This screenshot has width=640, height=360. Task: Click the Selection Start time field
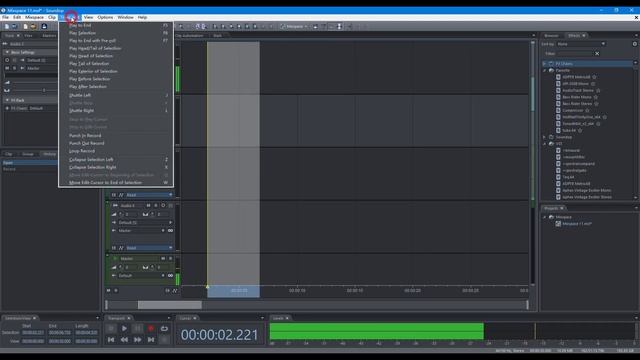click(x=33, y=333)
